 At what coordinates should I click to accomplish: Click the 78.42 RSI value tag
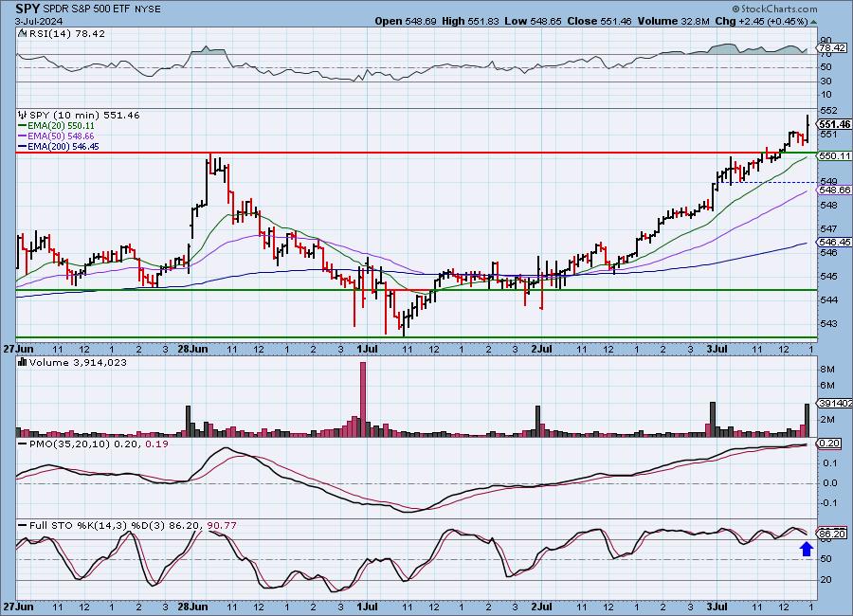(x=832, y=48)
